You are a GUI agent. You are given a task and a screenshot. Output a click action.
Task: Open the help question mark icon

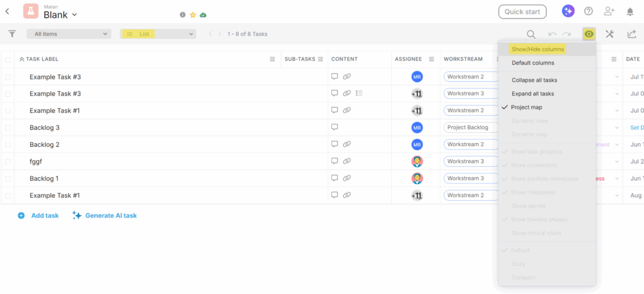[x=588, y=12]
